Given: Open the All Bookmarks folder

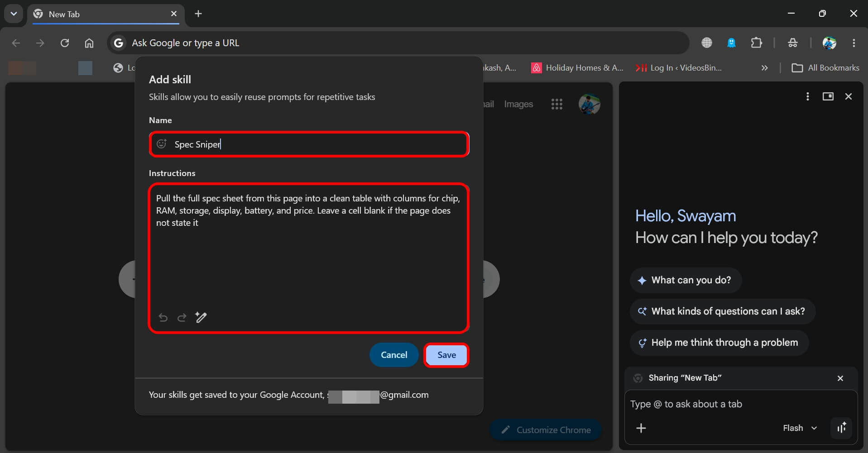Looking at the screenshot, I should 825,68.
